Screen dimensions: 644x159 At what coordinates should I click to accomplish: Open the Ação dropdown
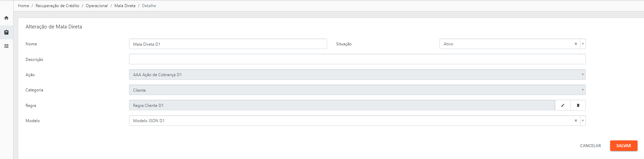coord(357,75)
